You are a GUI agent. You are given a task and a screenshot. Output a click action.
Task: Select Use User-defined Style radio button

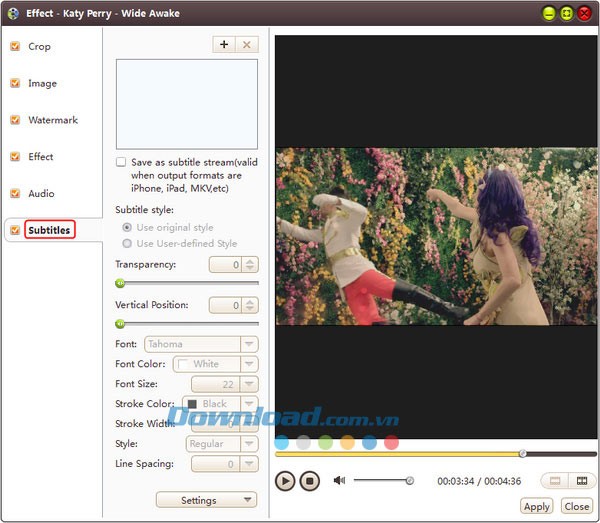point(127,243)
